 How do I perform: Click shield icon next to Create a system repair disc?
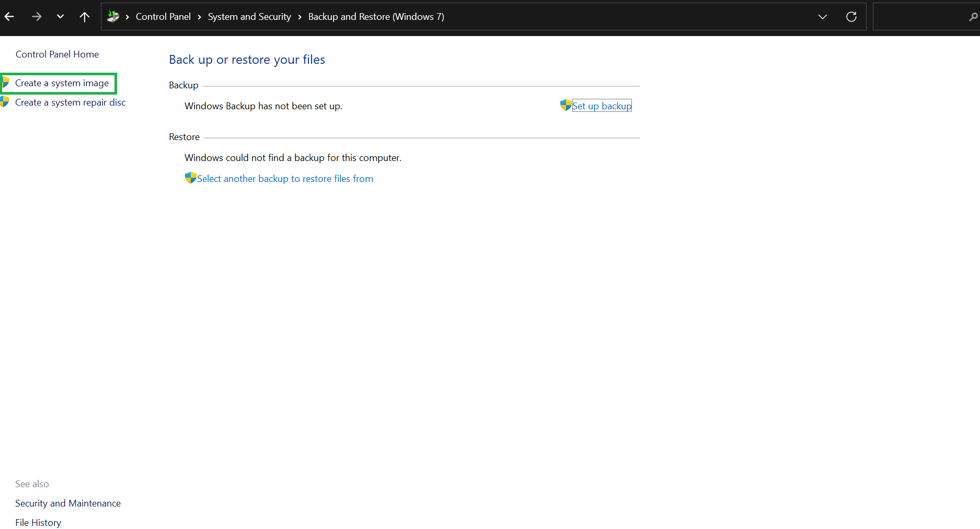(x=5, y=102)
